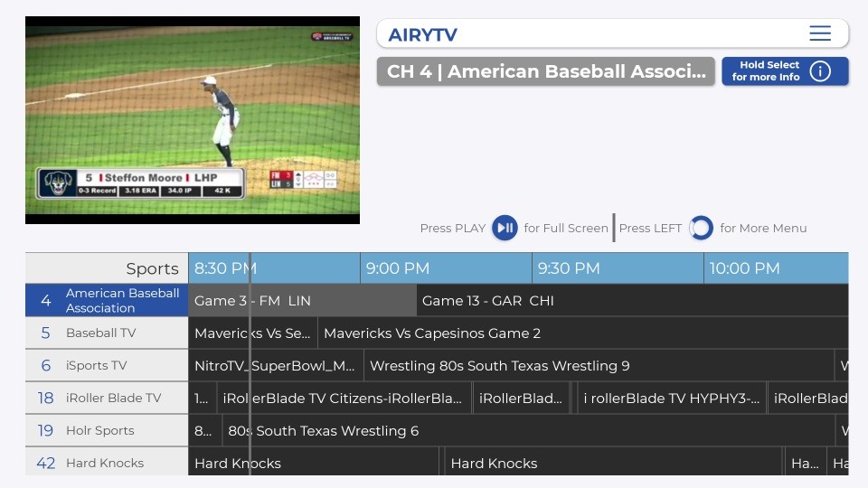Viewport: 868px width, 488px height.
Task: Click the play/pause full screen icon
Action: [505, 228]
